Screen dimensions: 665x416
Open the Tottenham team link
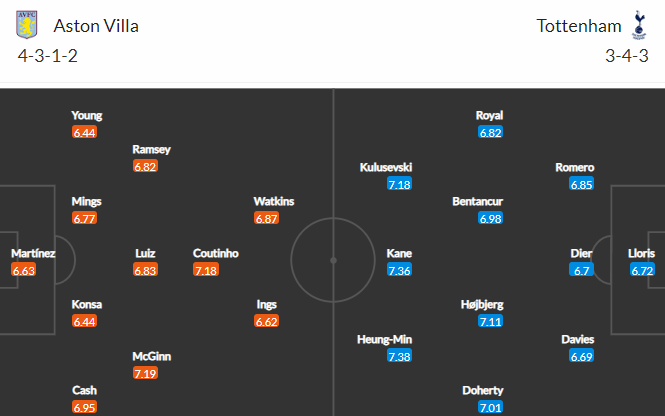click(x=579, y=26)
